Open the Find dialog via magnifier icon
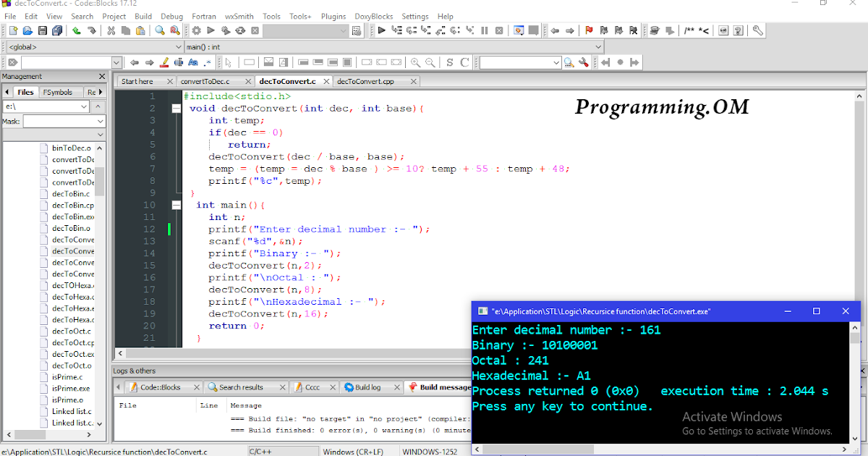Viewport: 868px width, 456px height. point(160,30)
